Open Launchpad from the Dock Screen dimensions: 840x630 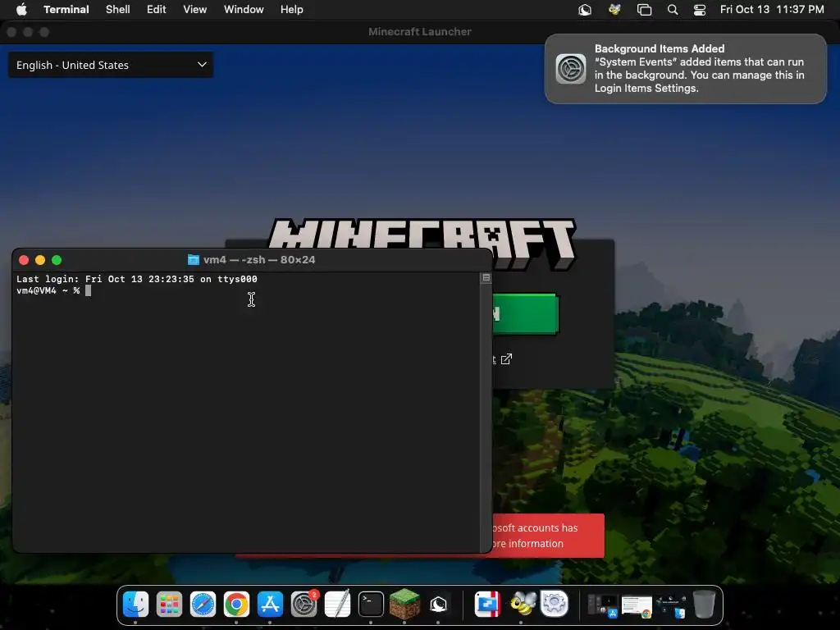coord(169,605)
